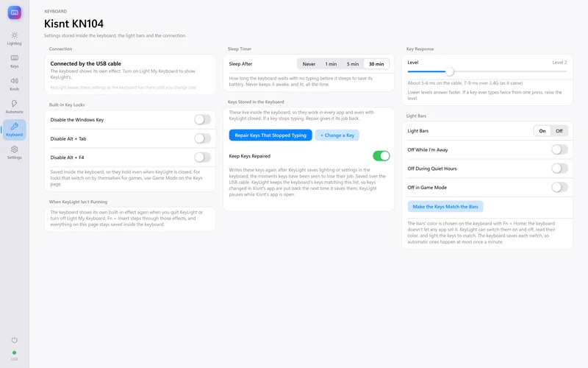Enable Off in Game Mode switch
The height and width of the screenshot is (368, 588).
tap(559, 188)
